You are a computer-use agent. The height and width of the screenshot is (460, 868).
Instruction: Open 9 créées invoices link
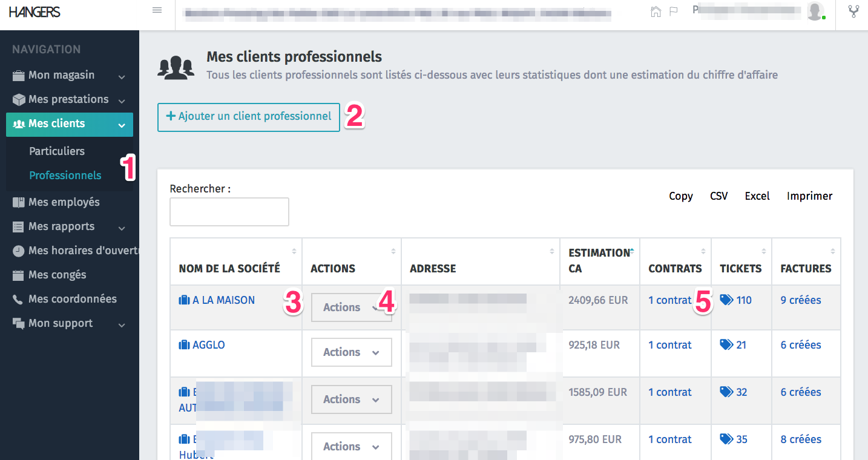(x=801, y=300)
